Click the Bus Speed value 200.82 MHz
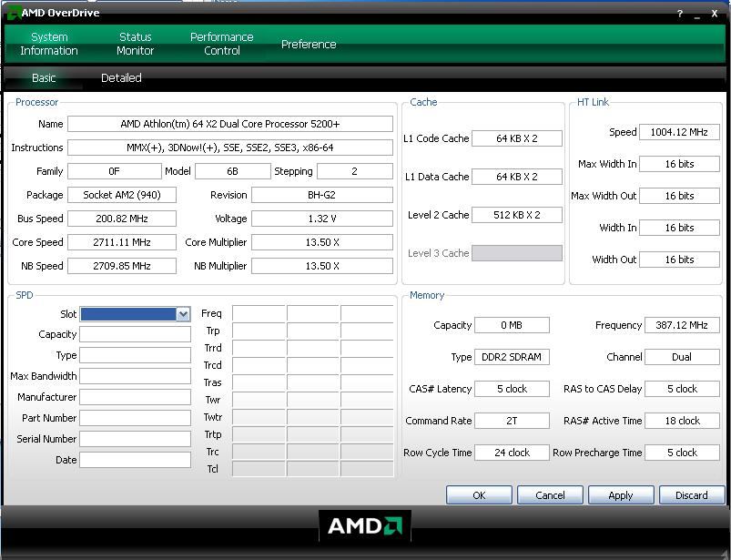The height and width of the screenshot is (560, 731). click(122, 219)
